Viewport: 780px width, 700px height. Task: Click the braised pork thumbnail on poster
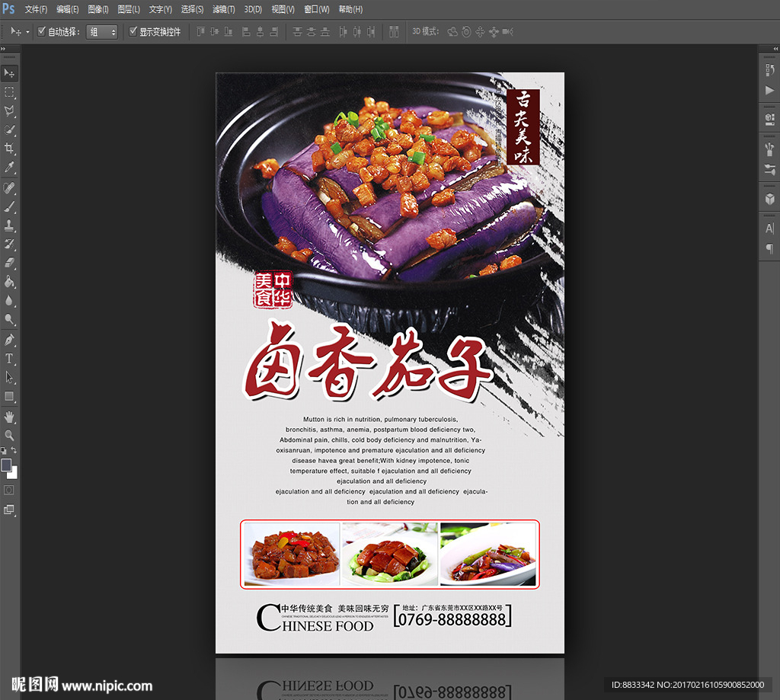point(389,554)
